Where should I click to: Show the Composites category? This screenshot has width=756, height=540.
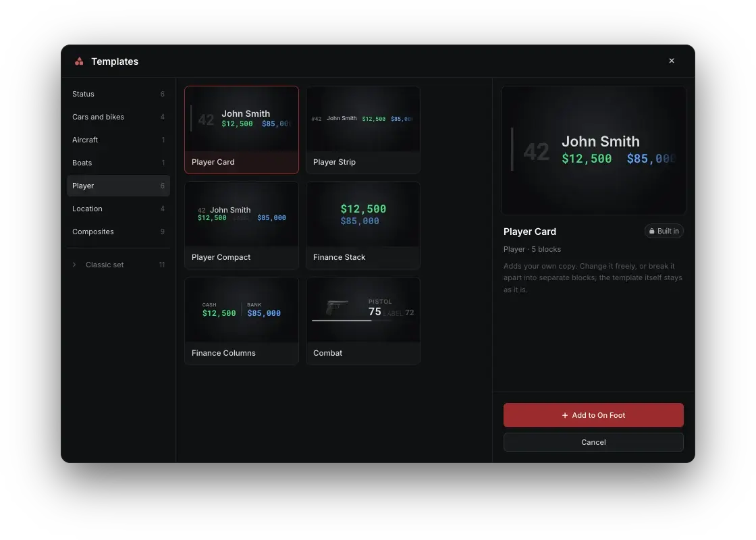(x=118, y=232)
